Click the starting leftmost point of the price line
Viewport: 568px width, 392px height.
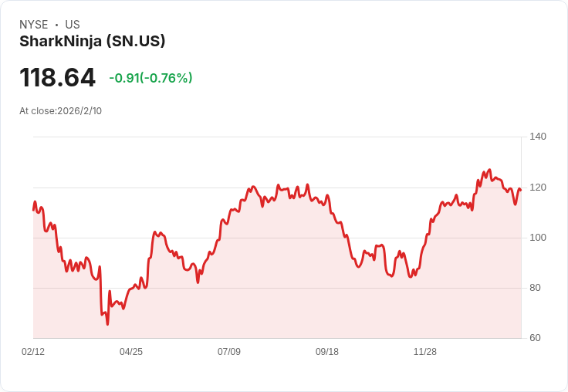click(33, 209)
